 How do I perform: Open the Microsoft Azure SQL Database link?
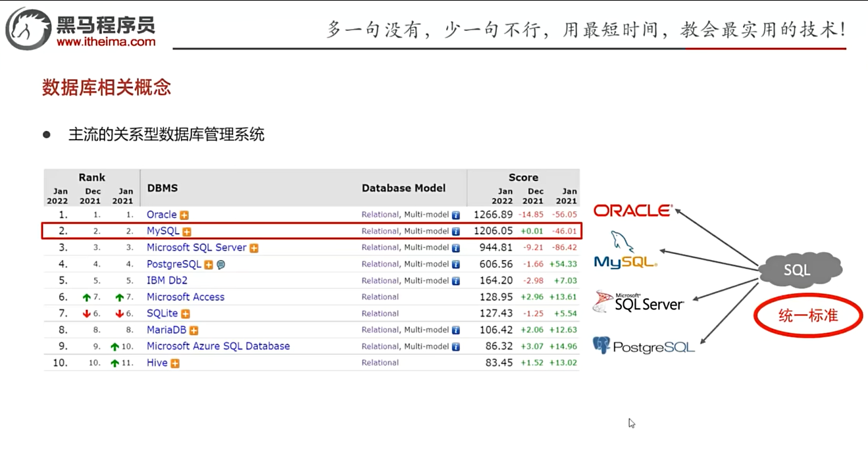218,346
